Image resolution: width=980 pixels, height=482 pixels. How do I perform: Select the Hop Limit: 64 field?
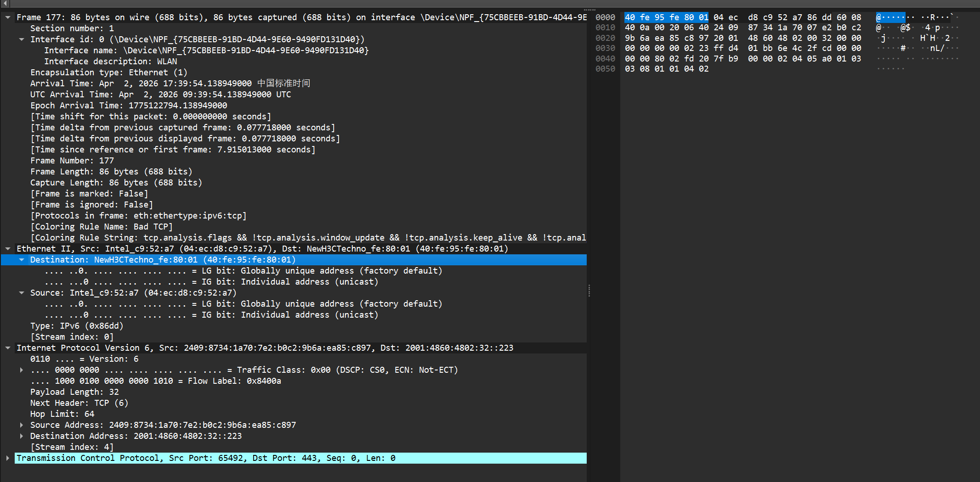point(62,414)
